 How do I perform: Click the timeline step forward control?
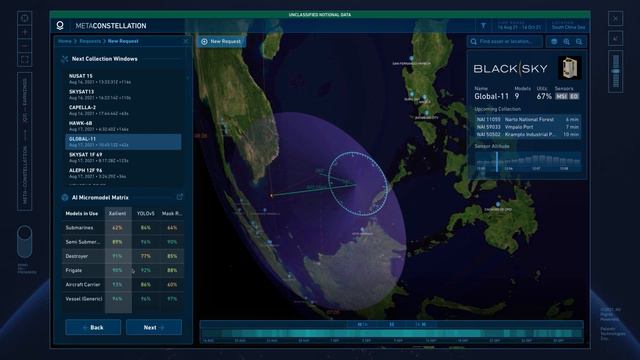pyautogui.click(x=421, y=324)
